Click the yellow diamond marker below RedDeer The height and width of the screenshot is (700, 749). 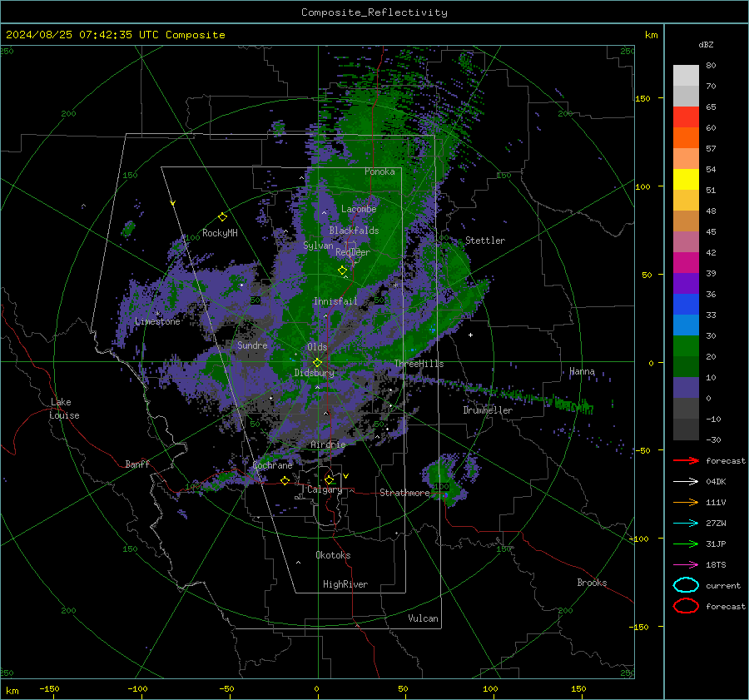342,271
